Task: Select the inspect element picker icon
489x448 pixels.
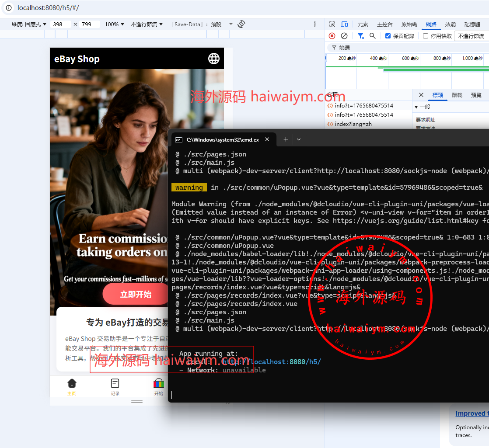Action: click(x=332, y=24)
